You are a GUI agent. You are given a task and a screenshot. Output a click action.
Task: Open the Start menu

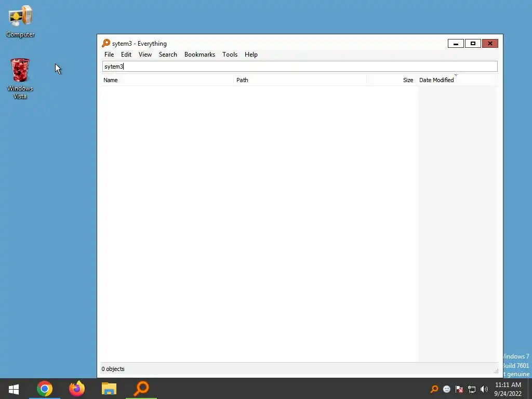pos(14,389)
